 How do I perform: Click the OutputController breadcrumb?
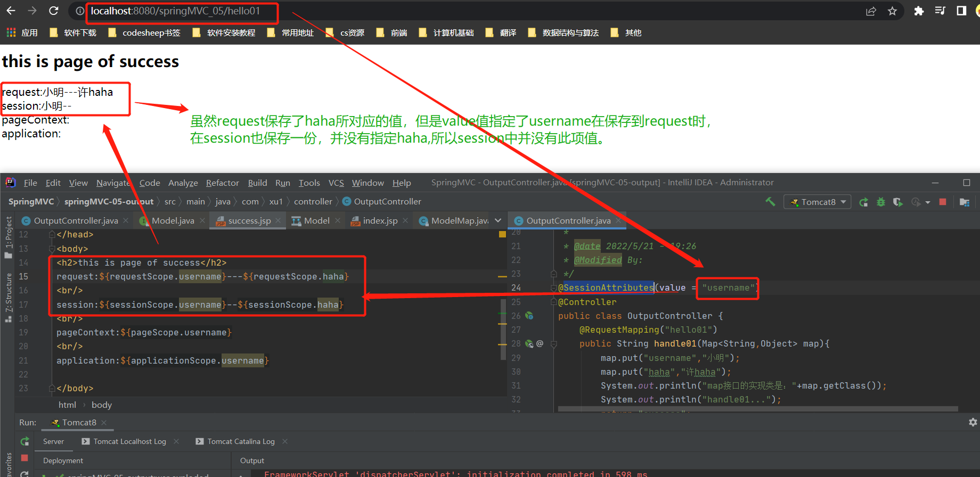click(382, 201)
